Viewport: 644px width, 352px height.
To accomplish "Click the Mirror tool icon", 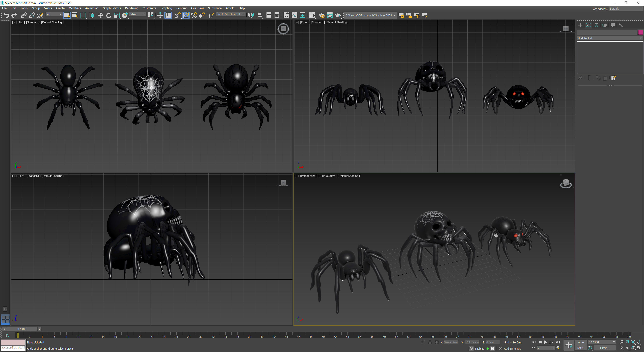I will [251, 15].
